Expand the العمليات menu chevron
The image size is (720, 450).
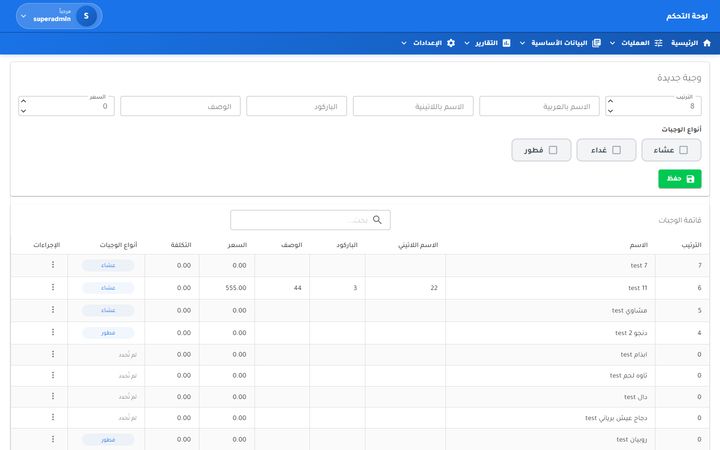coord(612,43)
